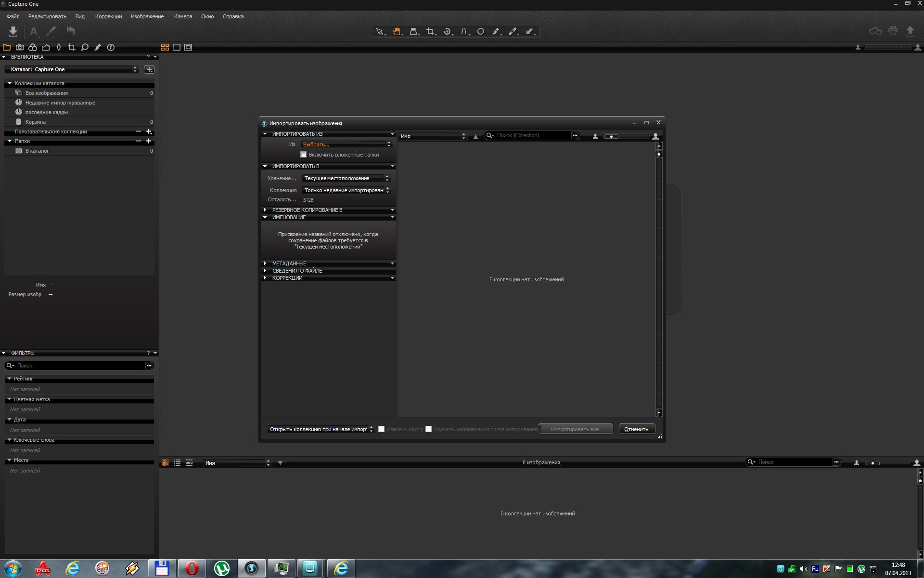Open the Color tool tab (three circles)
The width and height of the screenshot is (924, 578).
pyautogui.click(x=33, y=47)
